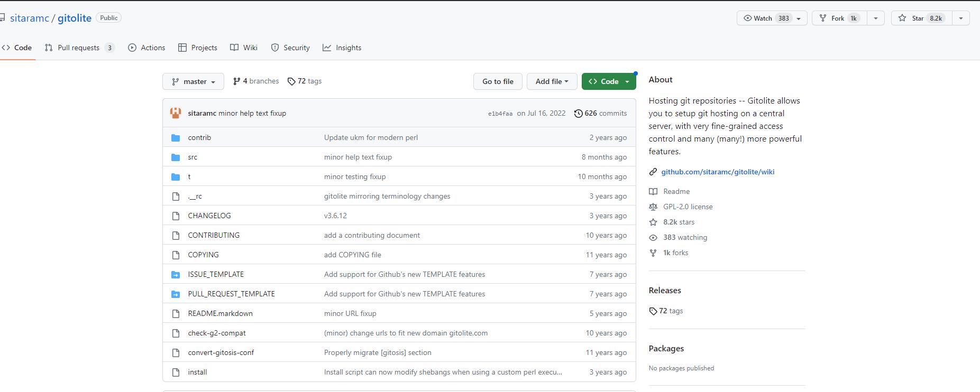Image resolution: width=980 pixels, height=392 pixels.
Task: Open the Security tab
Action: tap(290, 48)
